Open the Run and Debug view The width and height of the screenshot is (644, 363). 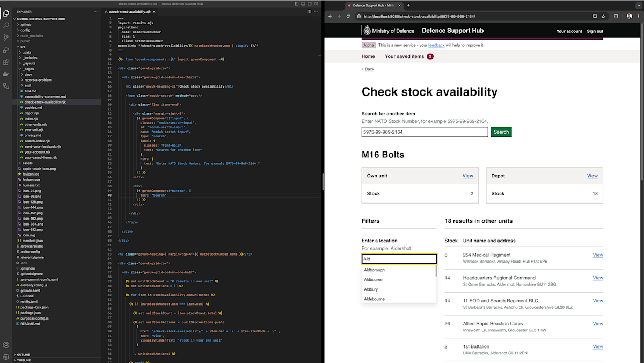click(x=6, y=49)
